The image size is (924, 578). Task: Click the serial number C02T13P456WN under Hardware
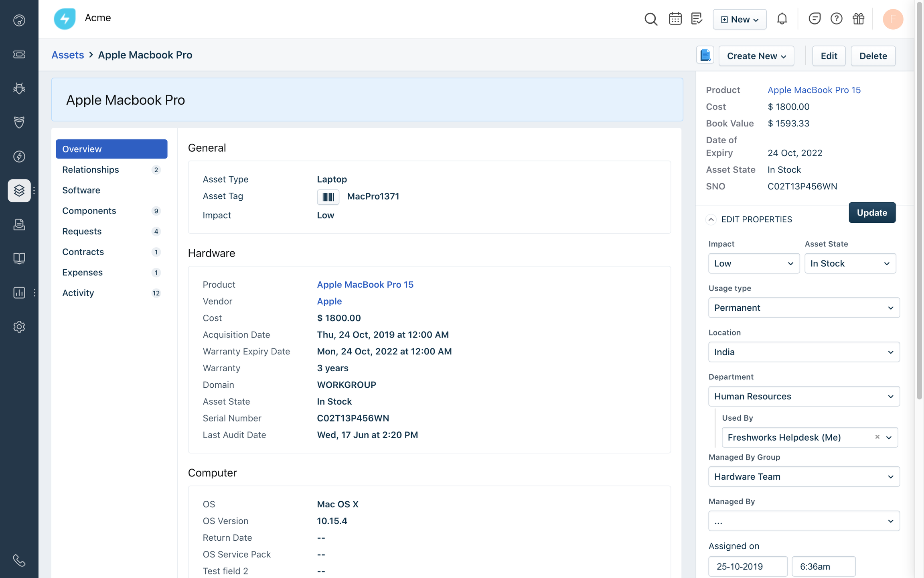[353, 418]
